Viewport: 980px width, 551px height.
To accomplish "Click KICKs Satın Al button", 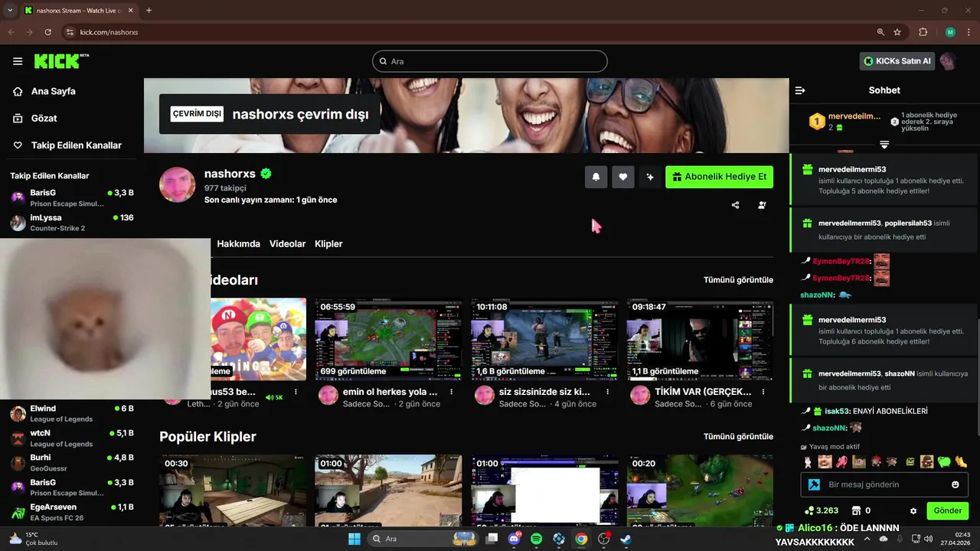I will (897, 61).
